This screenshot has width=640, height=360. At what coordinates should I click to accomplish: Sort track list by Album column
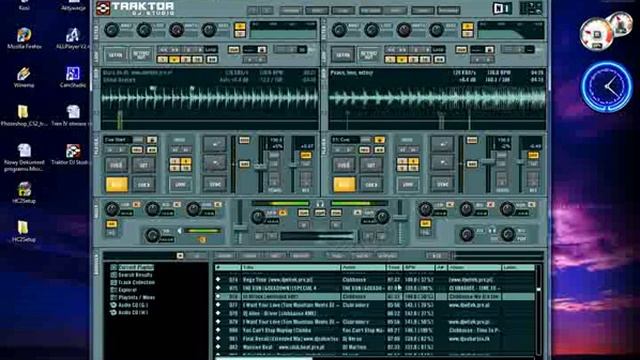474,268
